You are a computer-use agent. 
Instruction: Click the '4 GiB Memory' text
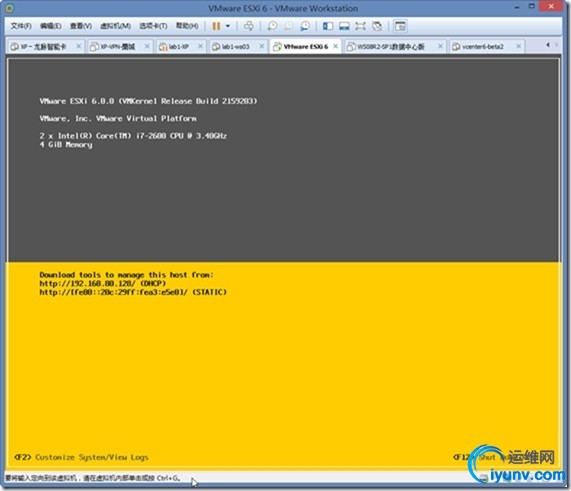66,145
